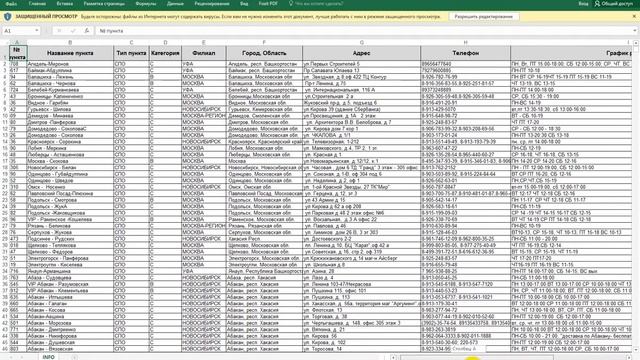640x360 pixels.
Task: Click cell 'Новосибирск - Билан'
Action: (x=70, y=167)
